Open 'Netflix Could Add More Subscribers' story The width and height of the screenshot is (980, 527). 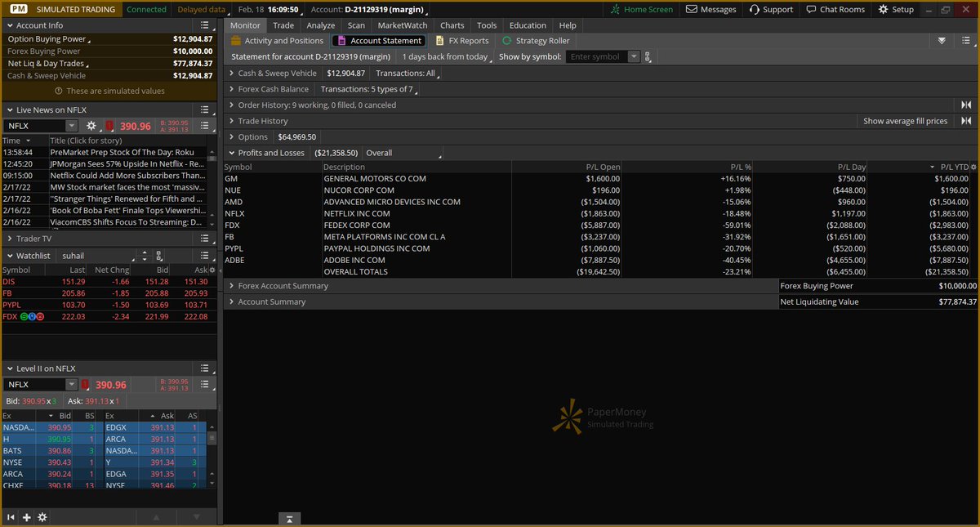127,176
